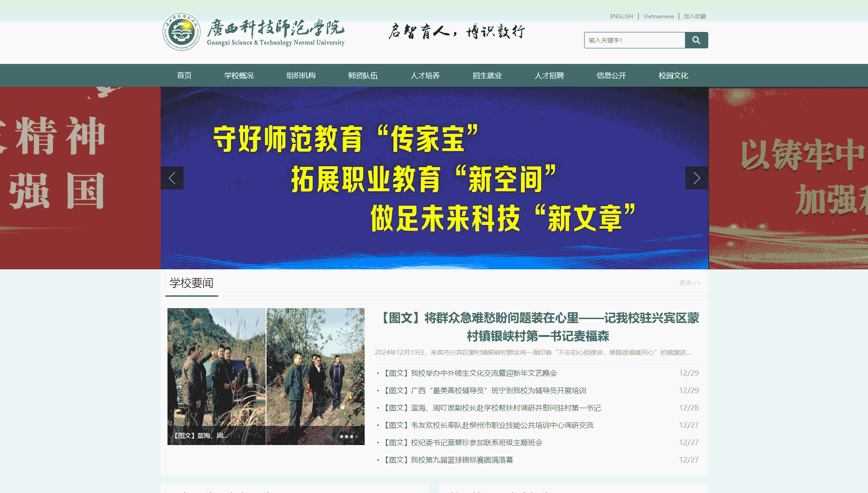The width and height of the screenshot is (868, 493).
Task: Select the first news slideshow dot
Action: point(341,436)
